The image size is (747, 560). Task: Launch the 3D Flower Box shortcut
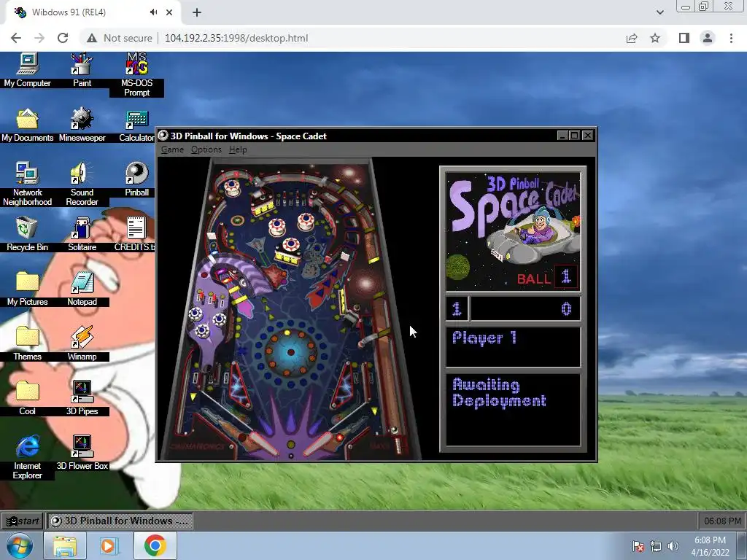coord(82,454)
